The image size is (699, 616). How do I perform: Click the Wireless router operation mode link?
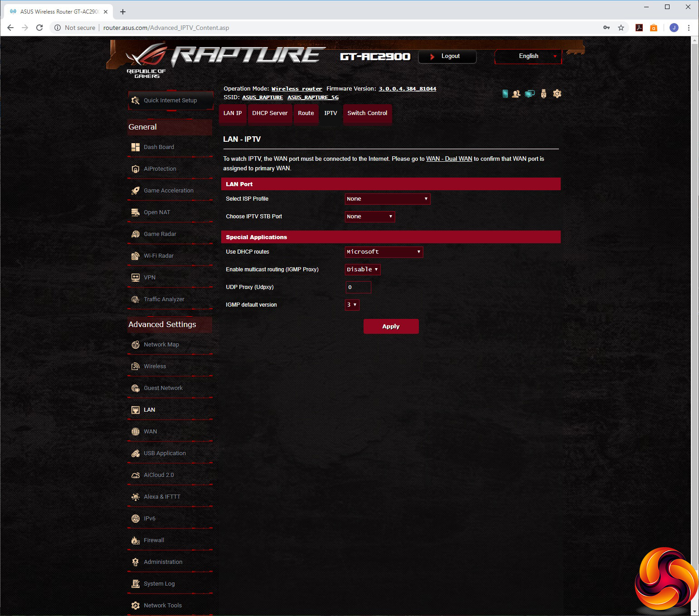click(x=297, y=89)
